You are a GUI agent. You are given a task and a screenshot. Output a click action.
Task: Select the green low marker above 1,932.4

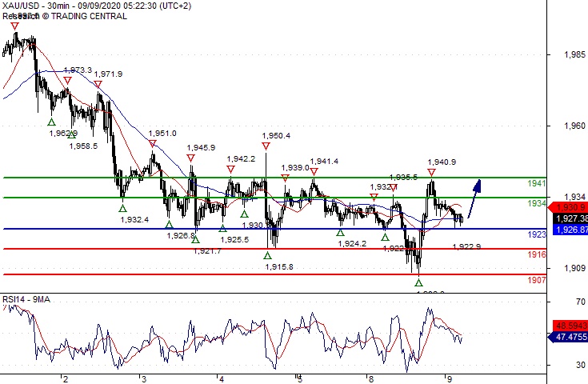click(x=122, y=209)
